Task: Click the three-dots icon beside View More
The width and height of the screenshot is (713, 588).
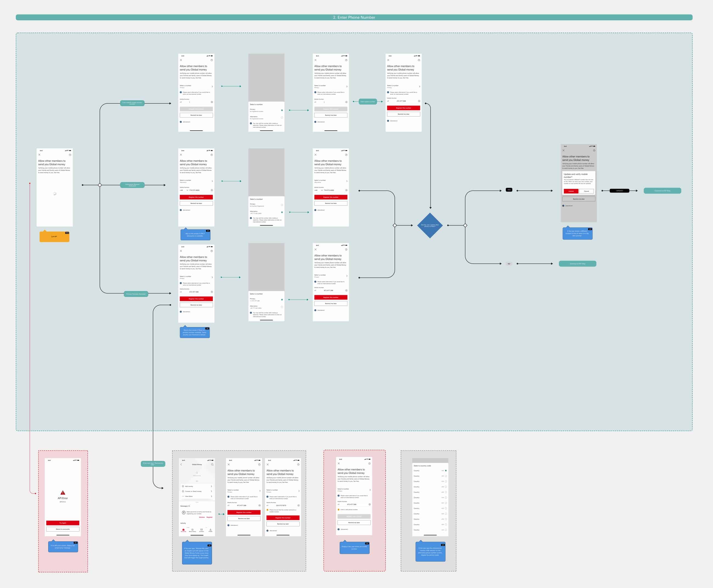Action: click(183, 496)
